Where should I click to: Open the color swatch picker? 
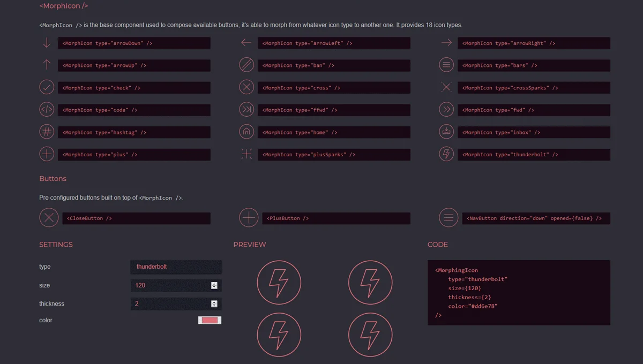coord(210,320)
